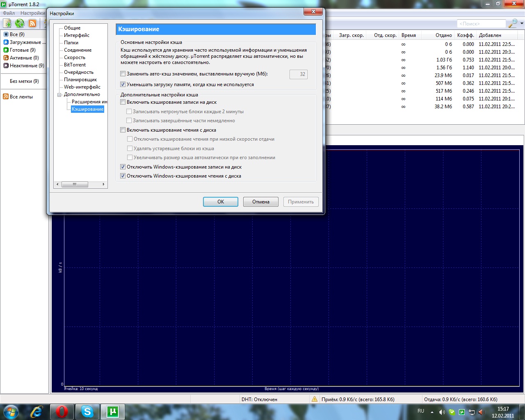
Task: Open the Настройки menu in main window
Action: (x=33, y=13)
